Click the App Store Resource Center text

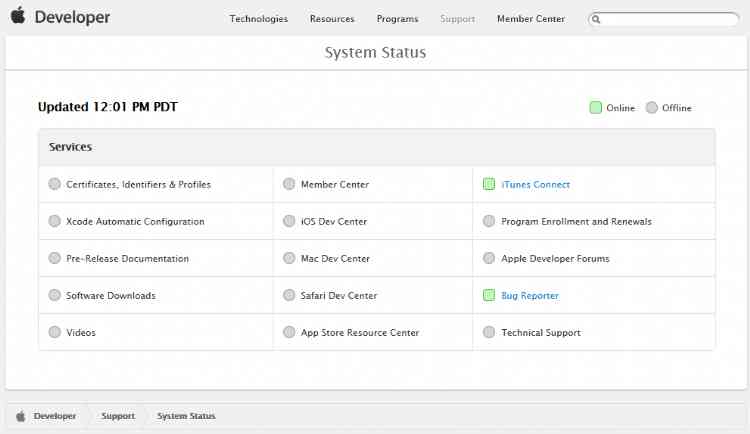click(x=360, y=333)
